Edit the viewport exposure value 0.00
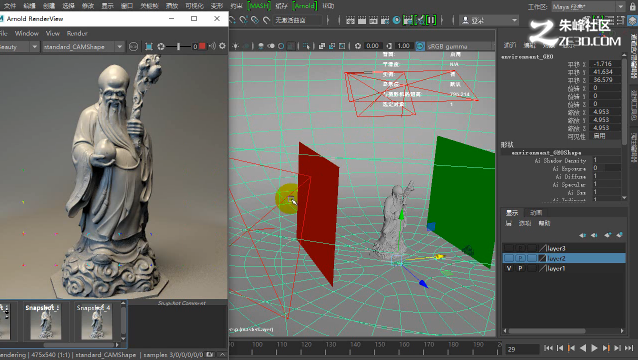Image resolution: width=638 pixels, height=360 pixels. click(x=372, y=46)
